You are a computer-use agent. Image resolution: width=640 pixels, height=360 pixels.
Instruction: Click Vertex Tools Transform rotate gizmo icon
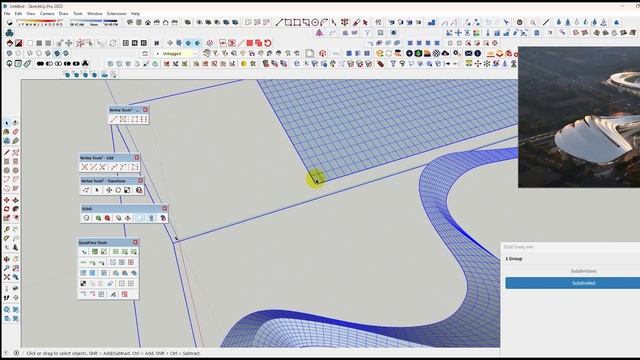pos(118,190)
